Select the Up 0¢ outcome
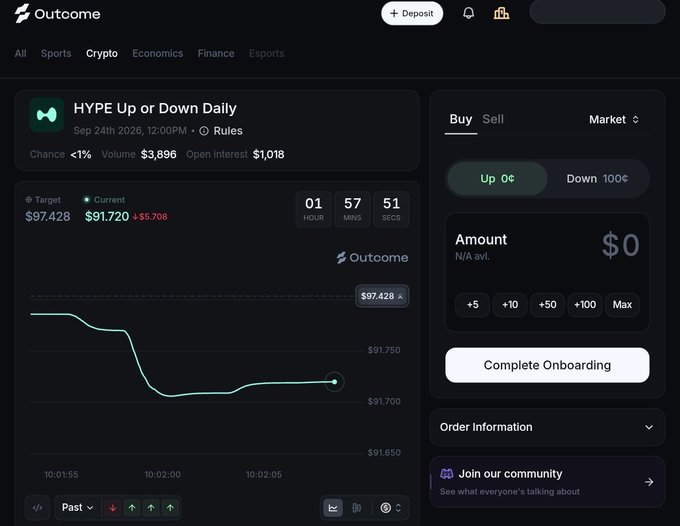This screenshot has height=526, width=680. [497, 179]
